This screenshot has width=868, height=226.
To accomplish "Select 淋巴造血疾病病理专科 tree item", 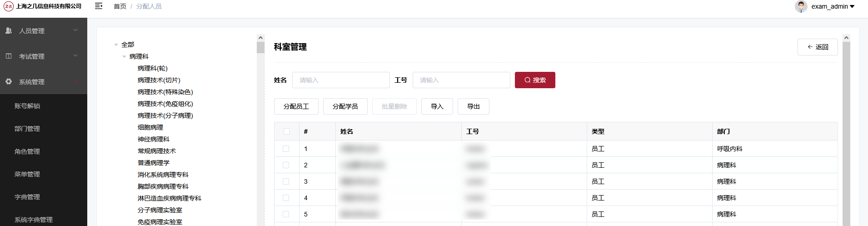I will click(170, 198).
